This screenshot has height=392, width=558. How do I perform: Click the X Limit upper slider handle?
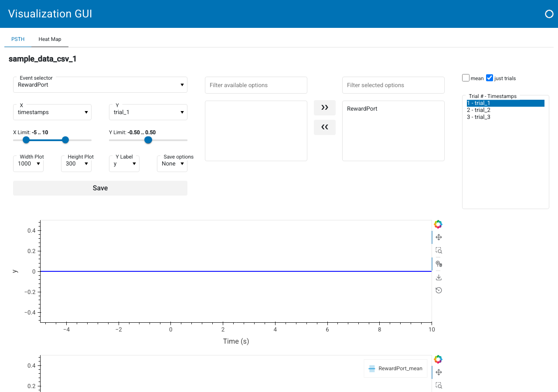pos(65,140)
